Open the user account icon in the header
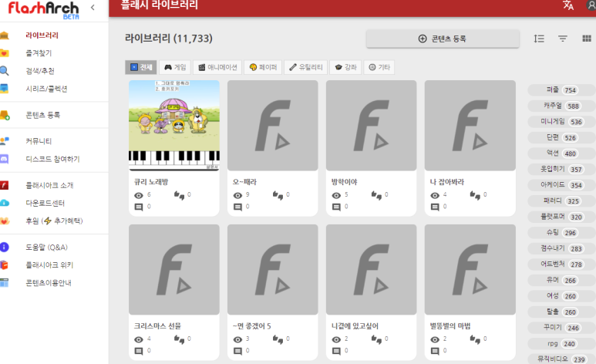The width and height of the screenshot is (596, 364). coord(591,5)
